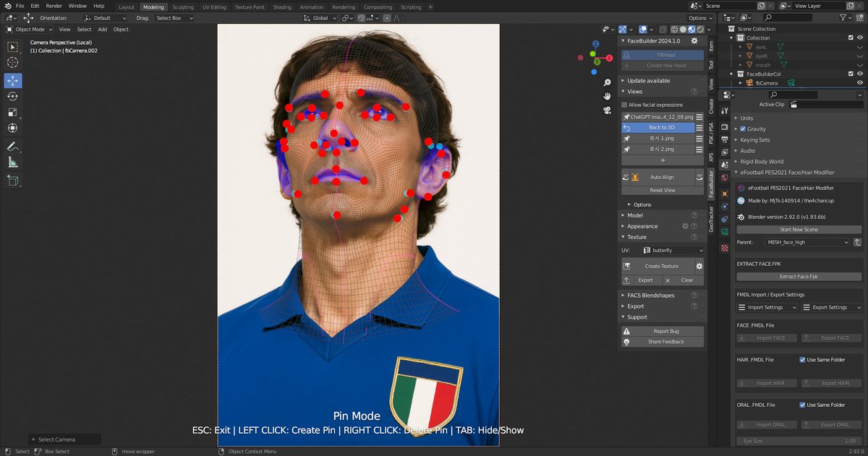Toggle X-ray view icon in header
868x456 pixels.
[x=663, y=29]
